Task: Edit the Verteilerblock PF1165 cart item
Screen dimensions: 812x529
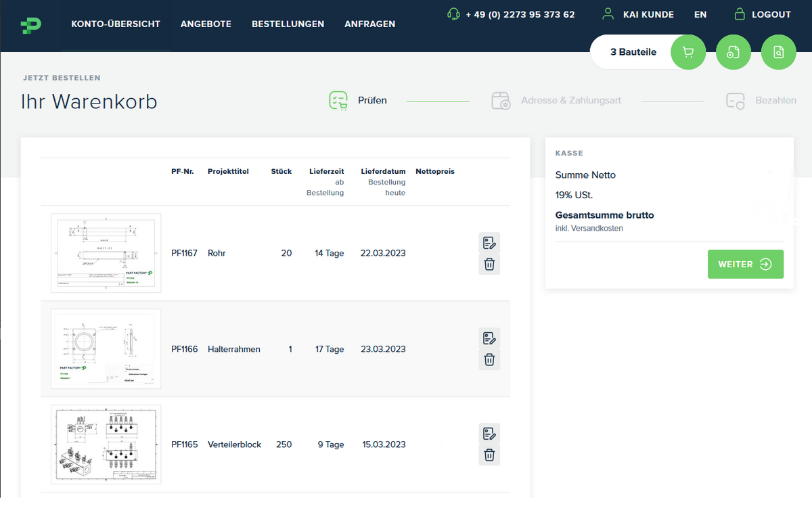Action: click(489, 433)
